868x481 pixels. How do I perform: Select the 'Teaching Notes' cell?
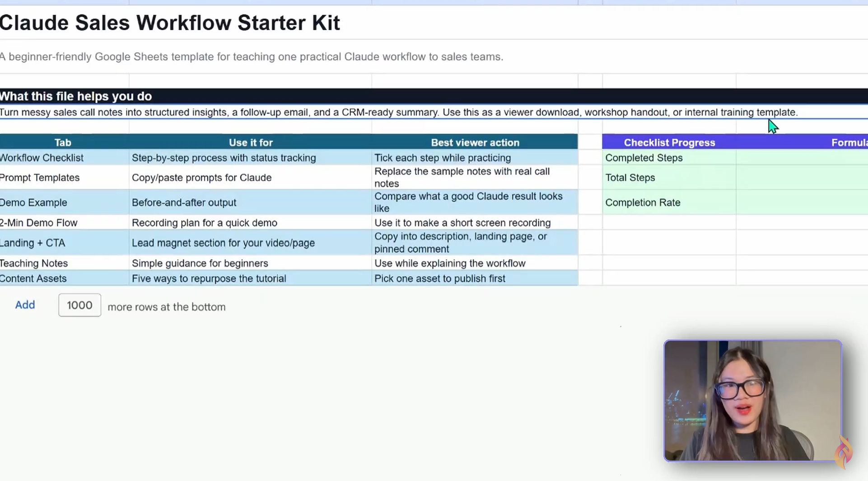coord(64,263)
